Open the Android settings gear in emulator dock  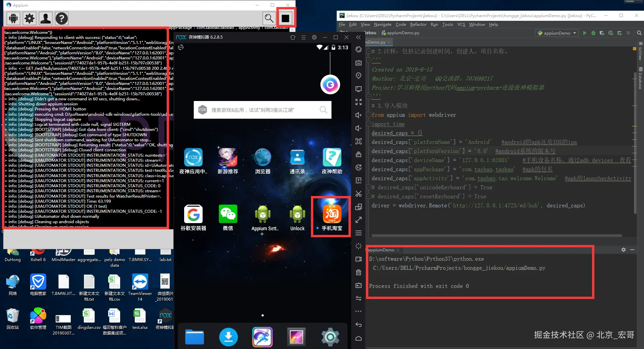pos(330,337)
